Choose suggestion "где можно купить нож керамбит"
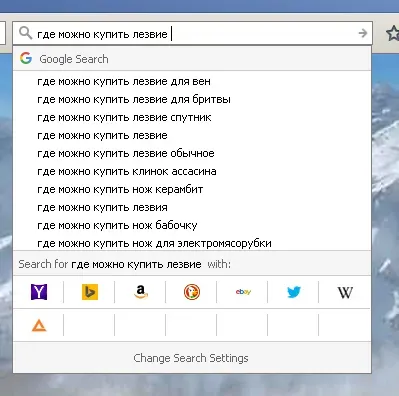Image resolution: width=399 pixels, height=396 pixels. pos(192,189)
